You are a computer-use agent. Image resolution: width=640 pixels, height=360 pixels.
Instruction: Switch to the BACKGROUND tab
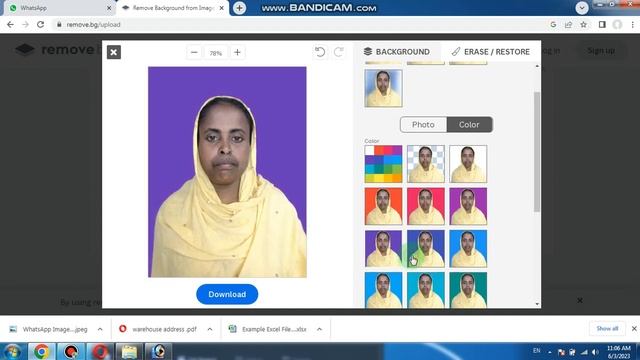pyautogui.click(x=397, y=51)
